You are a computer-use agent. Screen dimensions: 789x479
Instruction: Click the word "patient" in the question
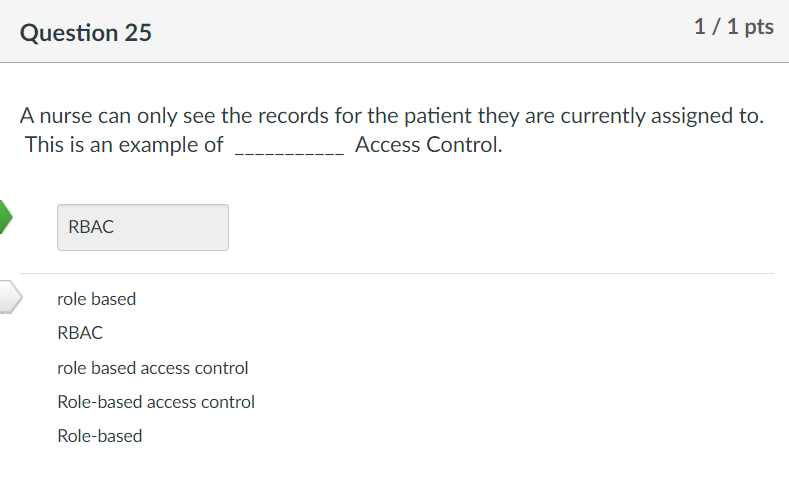(x=438, y=116)
